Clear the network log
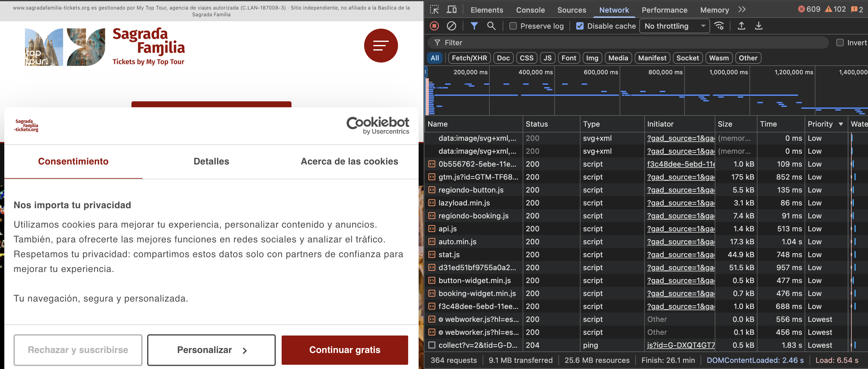868x369 pixels. click(x=452, y=26)
